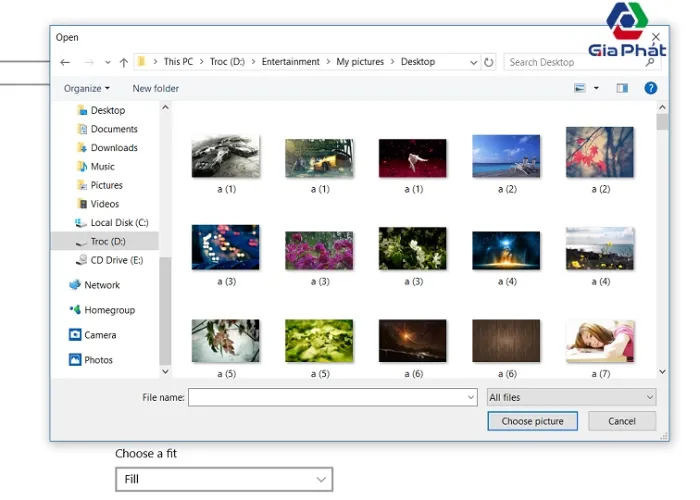The height and width of the screenshot is (500, 700).
Task: Change view layout icon
Action: (580, 88)
